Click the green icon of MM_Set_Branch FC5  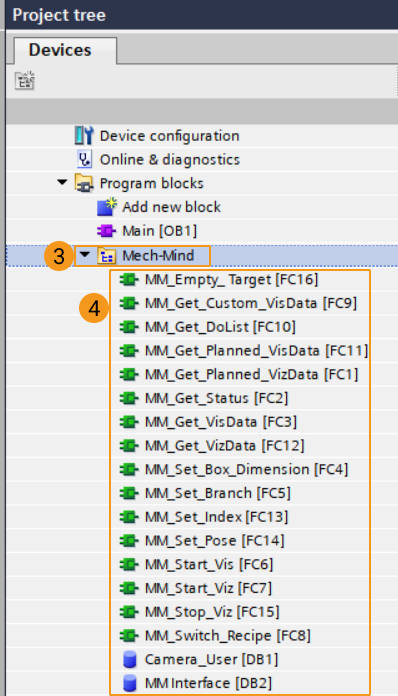tap(129, 493)
